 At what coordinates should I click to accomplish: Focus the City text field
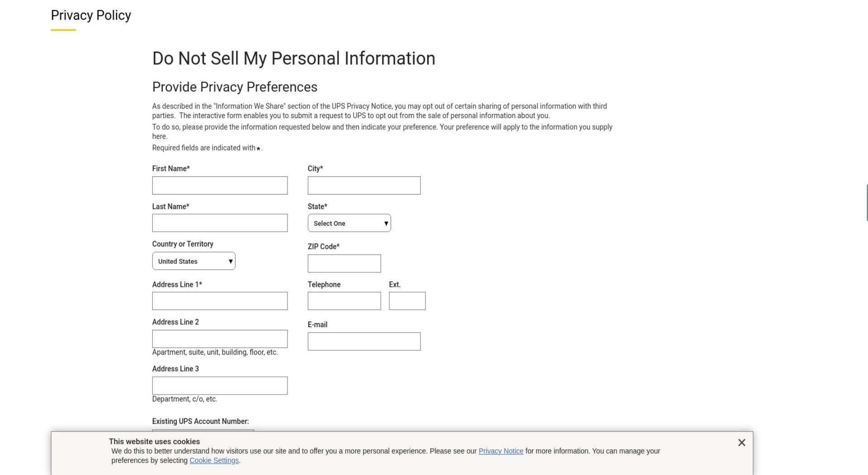coord(364,185)
